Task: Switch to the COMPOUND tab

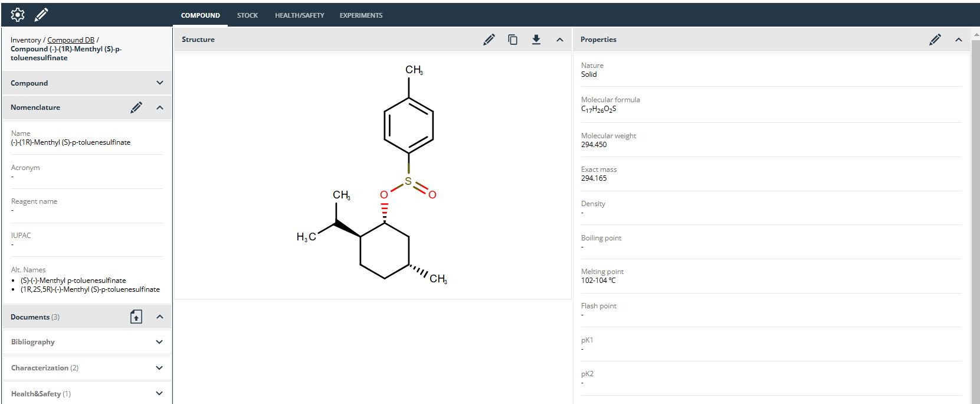Action: pos(201,15)
